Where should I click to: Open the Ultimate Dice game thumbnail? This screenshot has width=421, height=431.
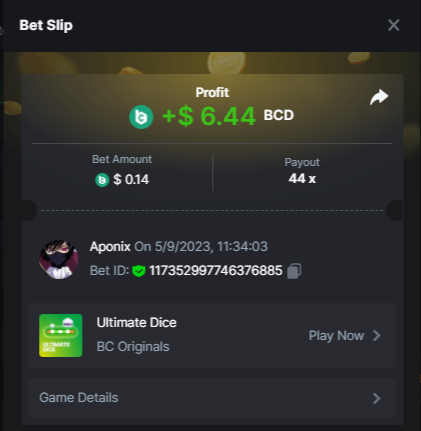click(61, 335)
